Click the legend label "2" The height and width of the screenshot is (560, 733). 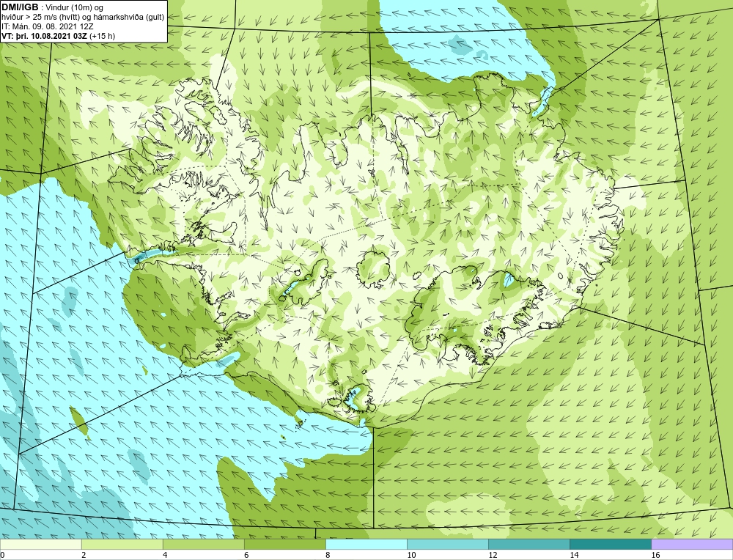[x=84, y=555]
